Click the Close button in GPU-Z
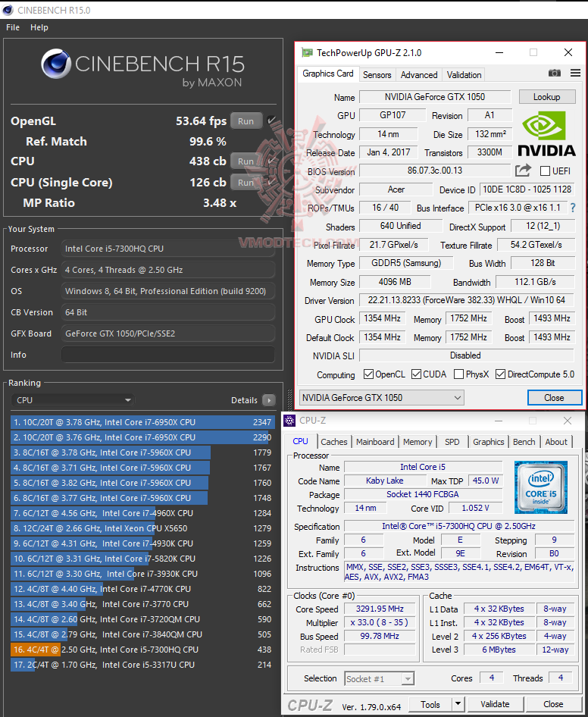This screenshot has width=588, height=717. (554, 398)
